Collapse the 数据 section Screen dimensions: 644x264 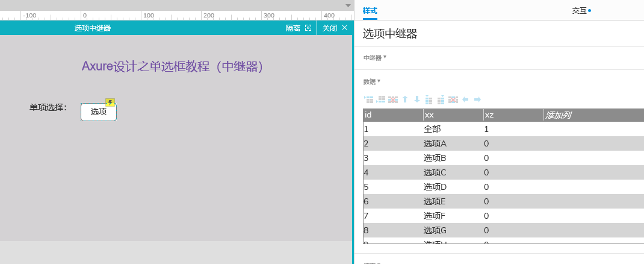coord(372,81)
